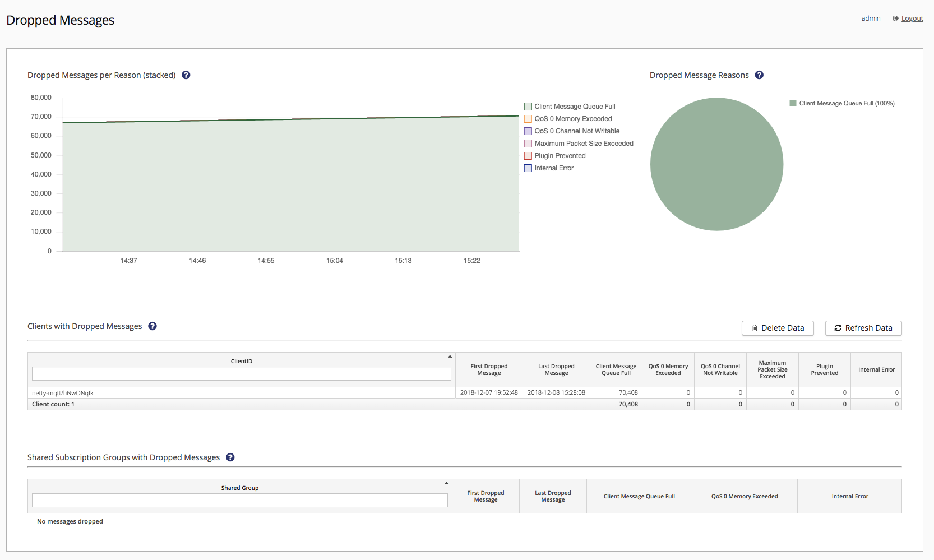Open help for Shared Subscription Groups section
Image resolution: width=934 pixels, height=560 pixels.
coord(230,457)
